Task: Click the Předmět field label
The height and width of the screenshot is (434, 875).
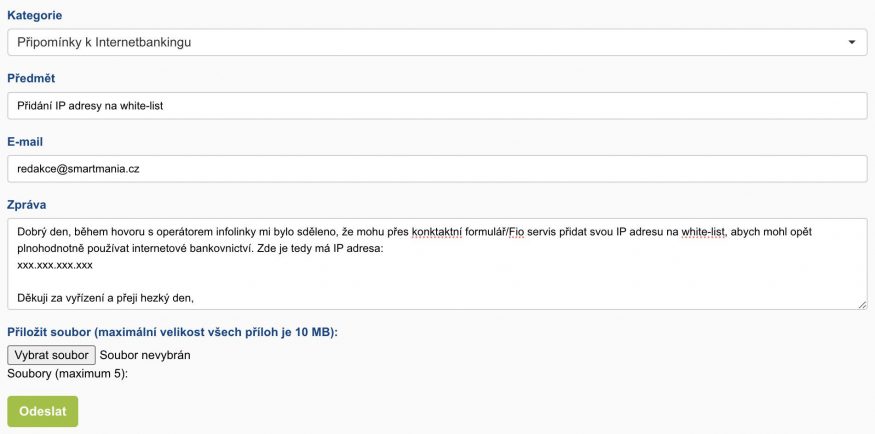Action: [x=31, y=78]
